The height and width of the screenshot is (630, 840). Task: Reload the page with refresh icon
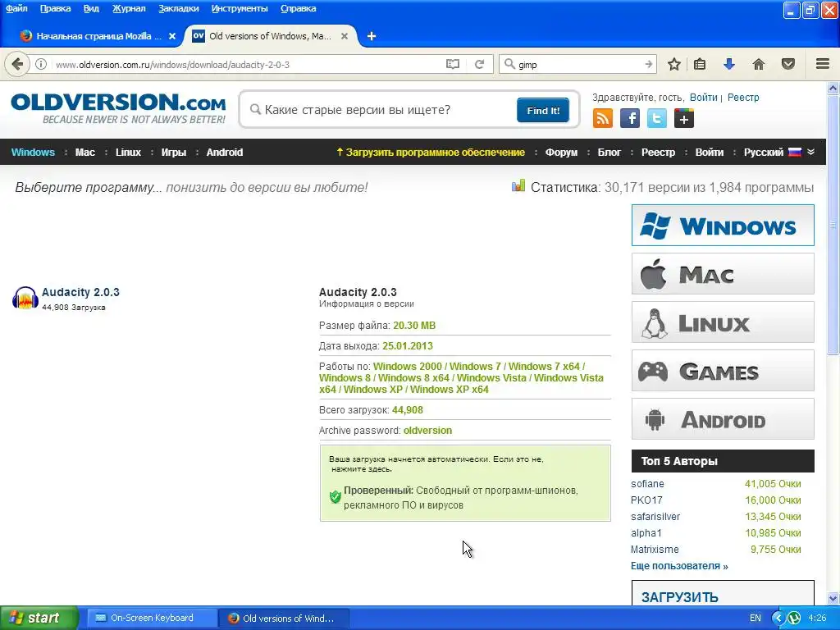pyautogui.click(x=479, y=64)
